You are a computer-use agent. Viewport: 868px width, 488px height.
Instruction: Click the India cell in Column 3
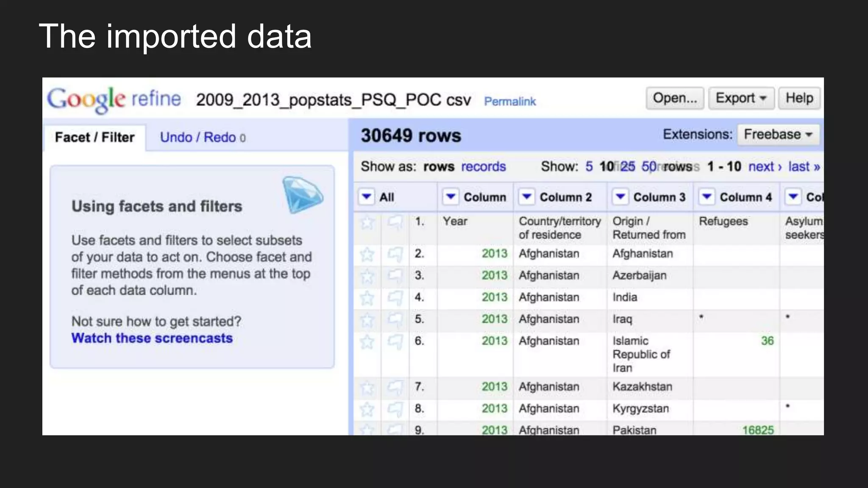tap(650, 299)
